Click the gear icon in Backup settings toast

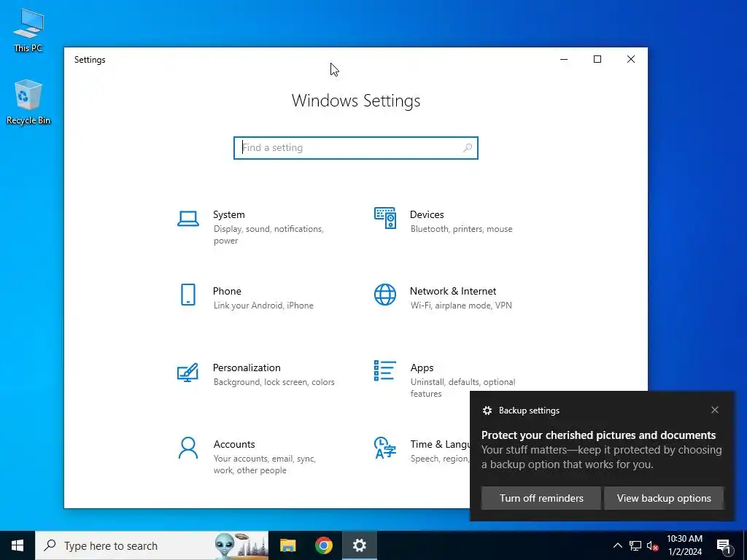click(487, 411)
